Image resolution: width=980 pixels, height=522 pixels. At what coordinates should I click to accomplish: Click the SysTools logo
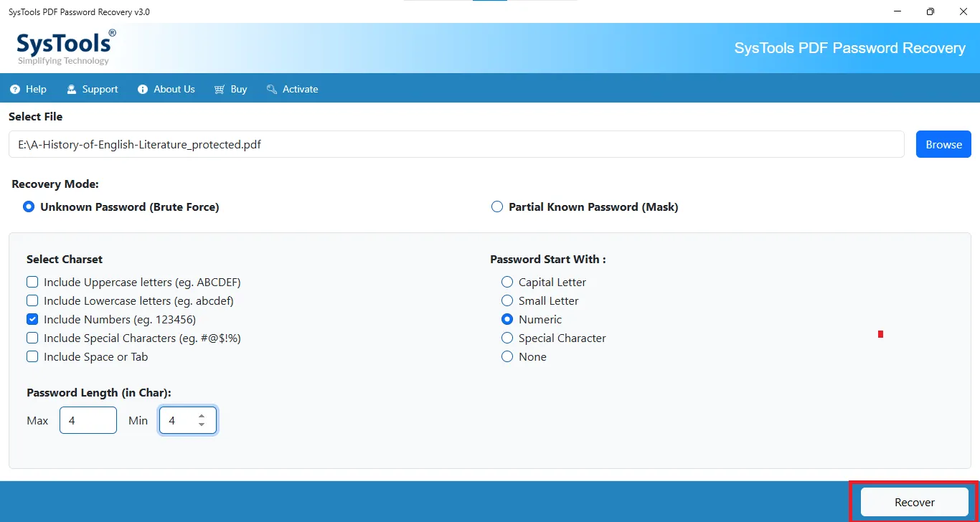click(65, 47)
